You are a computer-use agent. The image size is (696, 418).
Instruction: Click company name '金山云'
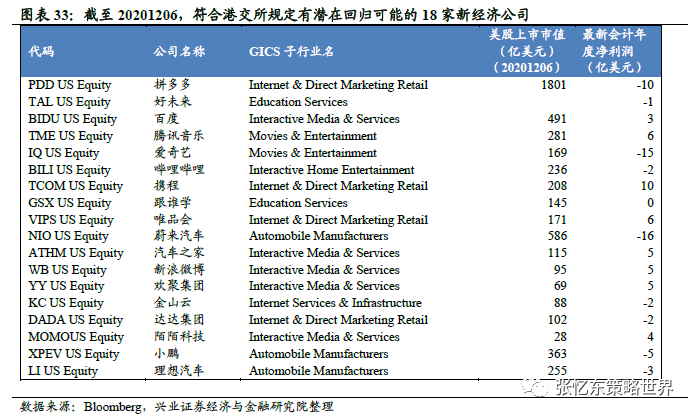[x=173, y=303]
